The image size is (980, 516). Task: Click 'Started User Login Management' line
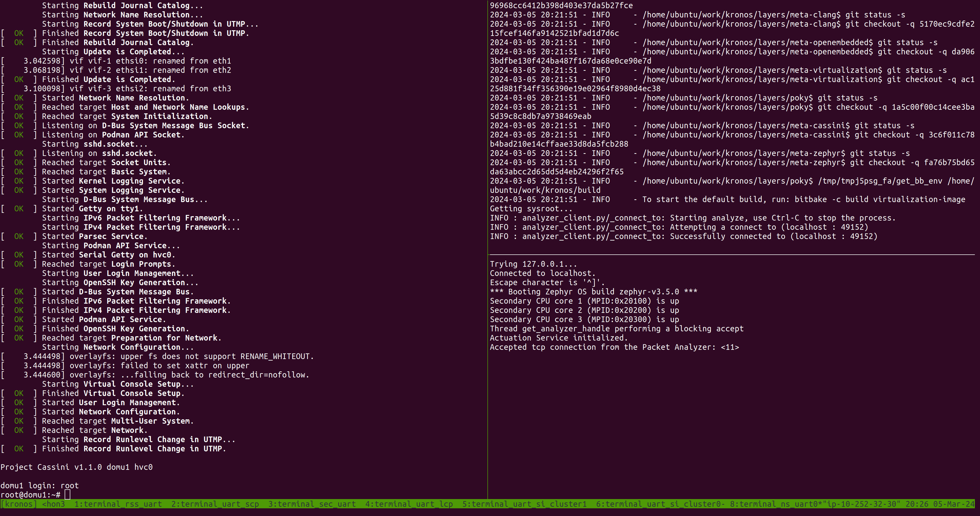(90, 402)
